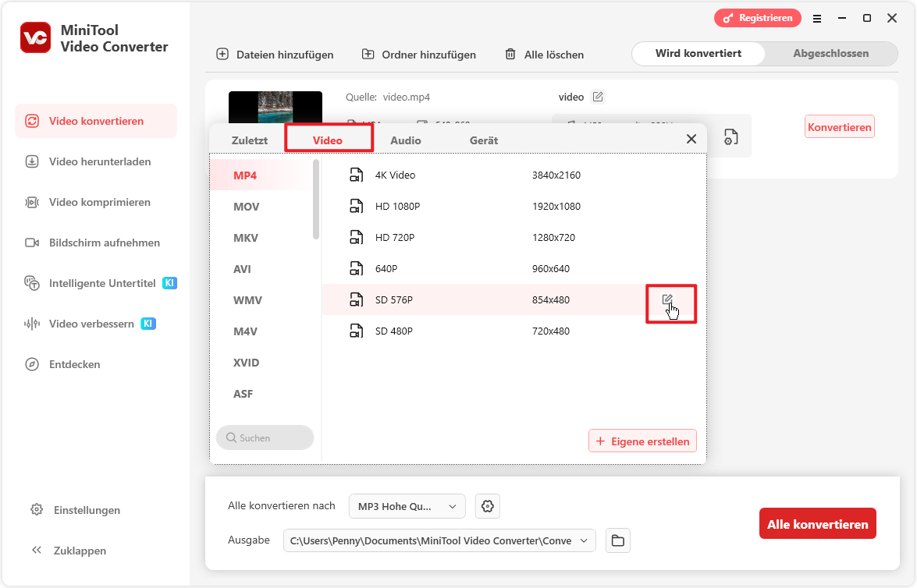917x588 pixels.
Task: Click the video.mp4 thumbnail preview
Action: point(275,108)
